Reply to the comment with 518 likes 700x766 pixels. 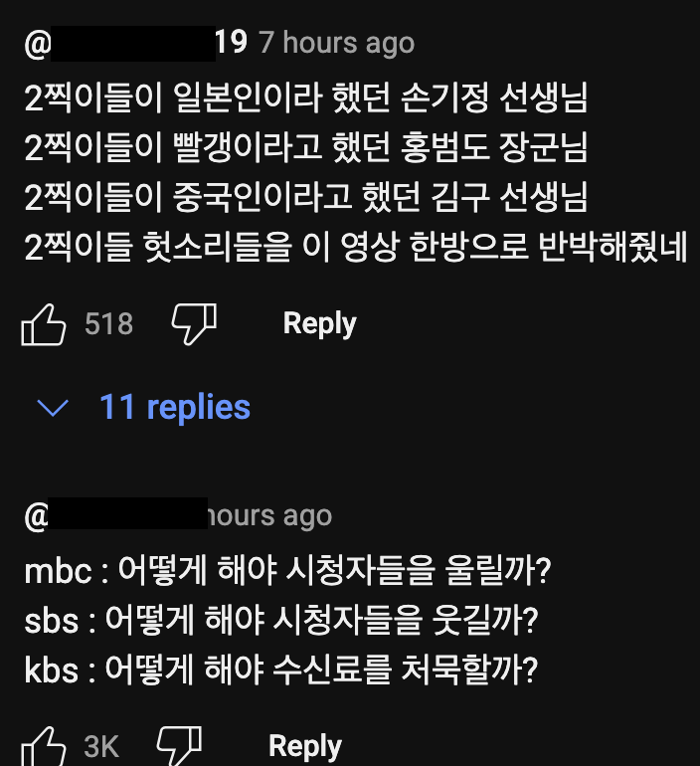coord(319,323)
